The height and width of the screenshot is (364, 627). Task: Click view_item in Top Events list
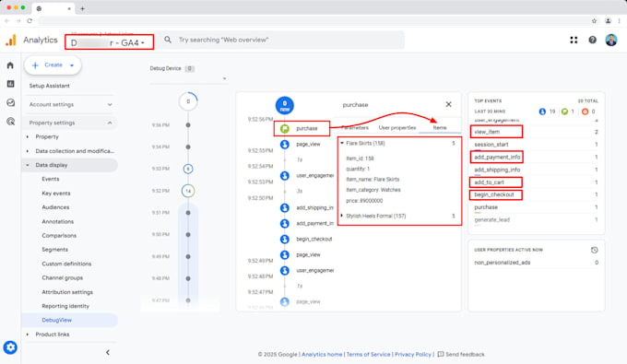(x=487, y=132)
